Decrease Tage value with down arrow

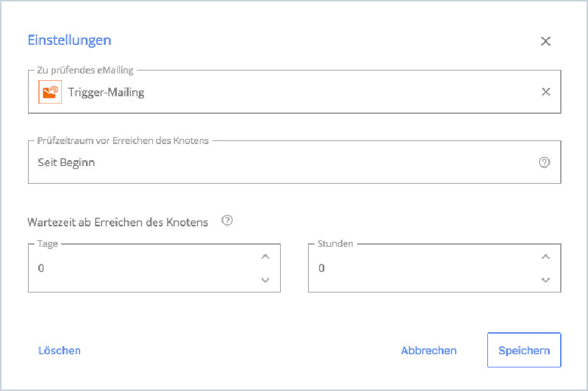click(x=265, y=280)
